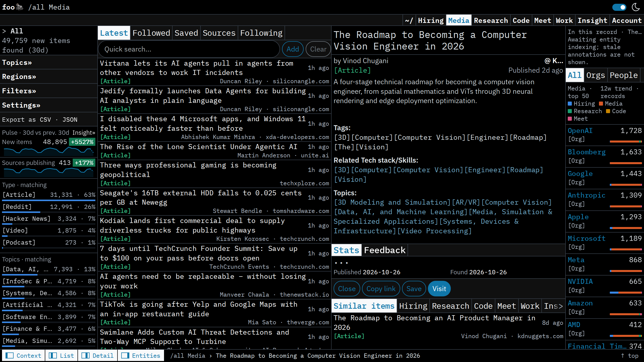Expand the Topics» section
644x362 pixels.
(17, 62)
